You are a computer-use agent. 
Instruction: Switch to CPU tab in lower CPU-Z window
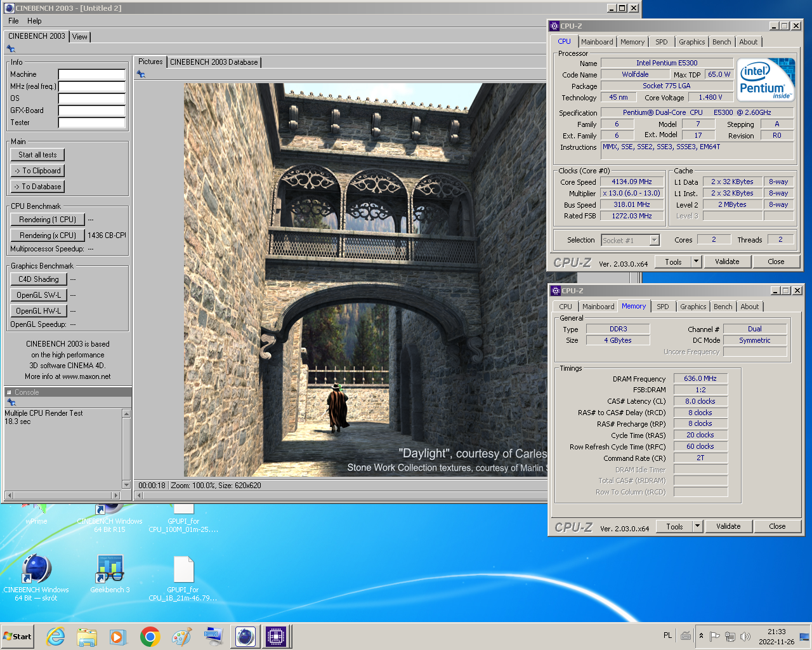(565, 307)
